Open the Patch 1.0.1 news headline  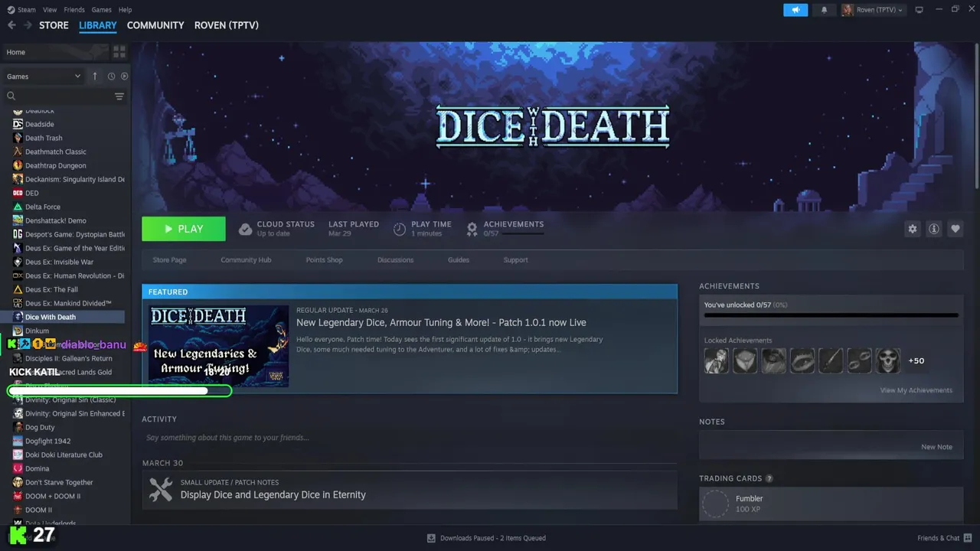point(441,323)
